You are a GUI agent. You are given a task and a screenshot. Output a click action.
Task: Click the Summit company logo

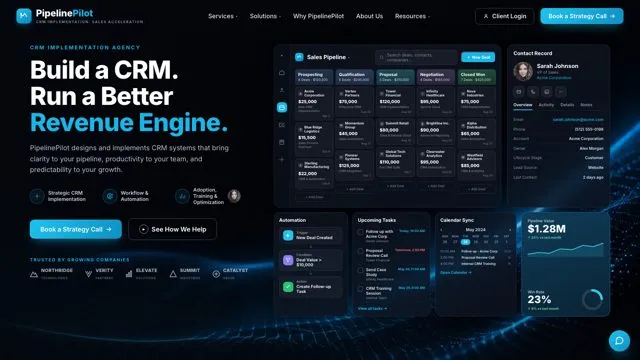point(184,274)
